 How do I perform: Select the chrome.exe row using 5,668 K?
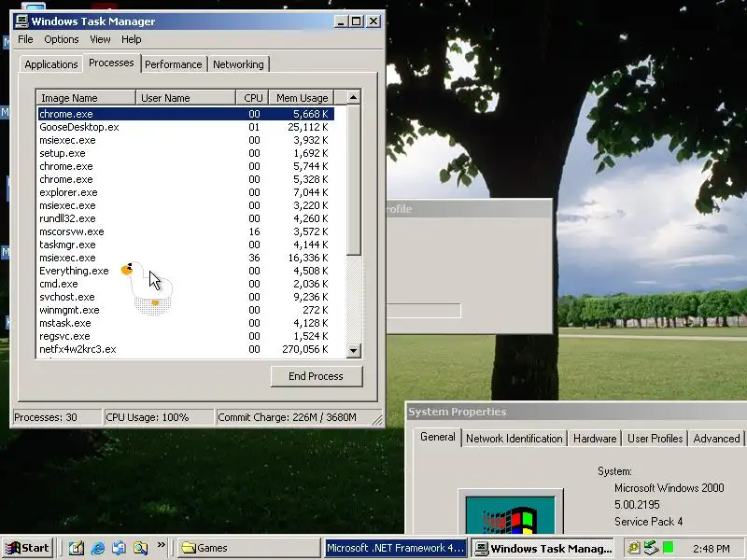click(186, 114)
